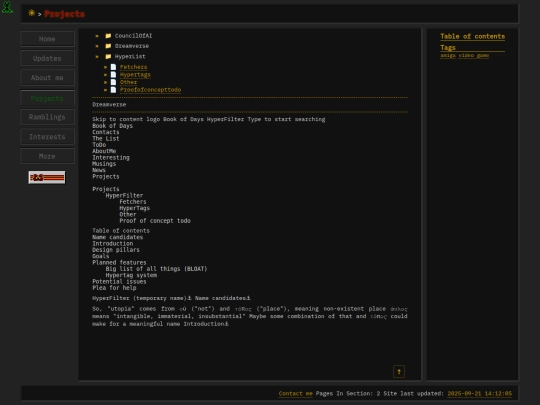Click the Projects breadcrumb title
The height and width of the screenshot is (405, 540).
64,14
